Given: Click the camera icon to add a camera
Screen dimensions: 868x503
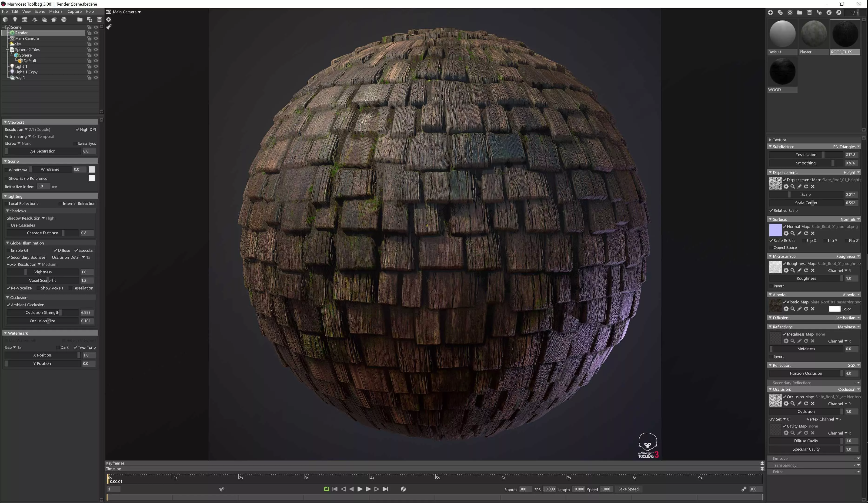Looking at the screenshot, I should 24,20.
